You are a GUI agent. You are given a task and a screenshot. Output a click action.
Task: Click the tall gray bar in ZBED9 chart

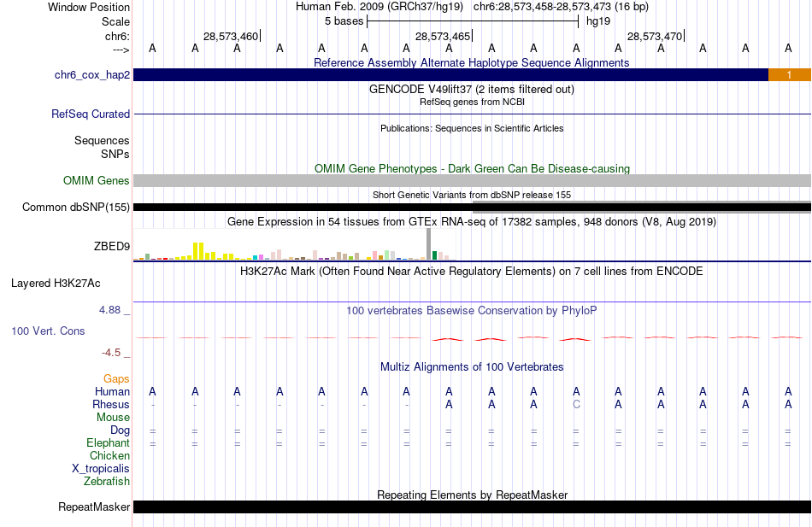[428, 243]
